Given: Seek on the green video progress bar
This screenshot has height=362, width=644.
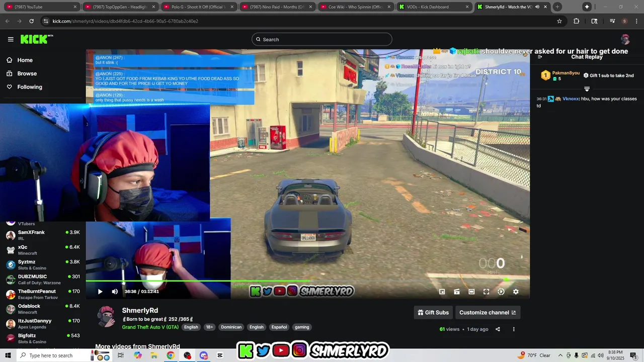Looking at the screenshot, I should (x=307, y=281).
